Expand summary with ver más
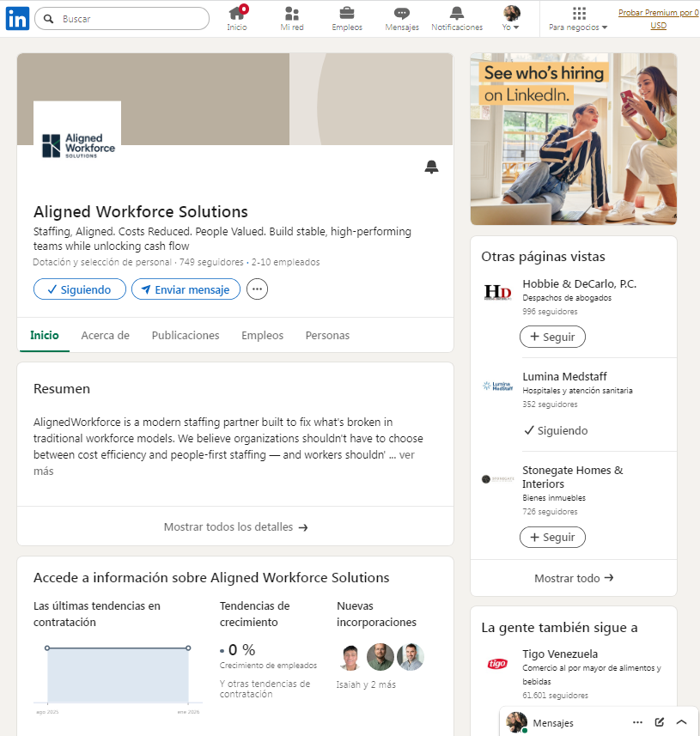 pos(406,455)
